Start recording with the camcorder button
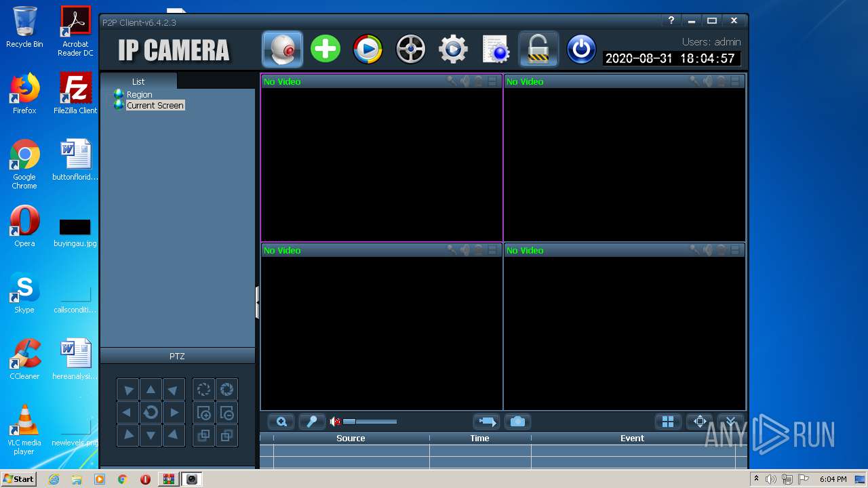The height and width of the screenshot is (488, 868). point(487,422)
